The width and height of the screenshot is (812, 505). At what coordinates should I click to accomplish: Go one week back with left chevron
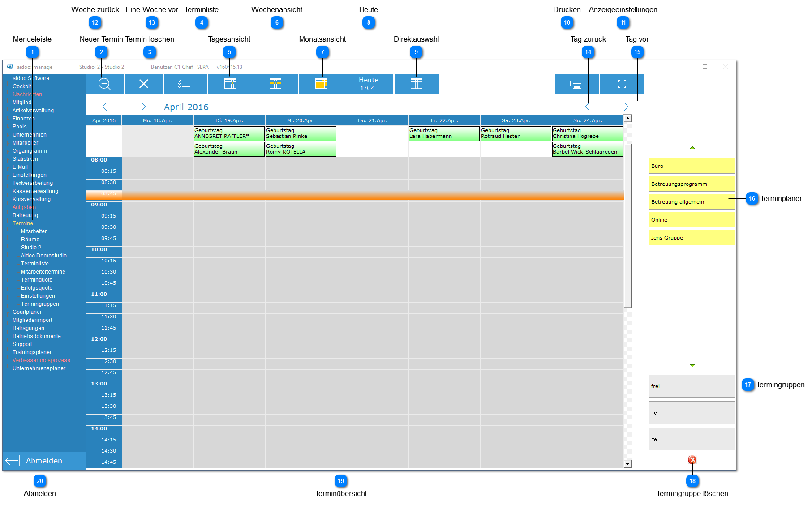[x=105, y=107]
